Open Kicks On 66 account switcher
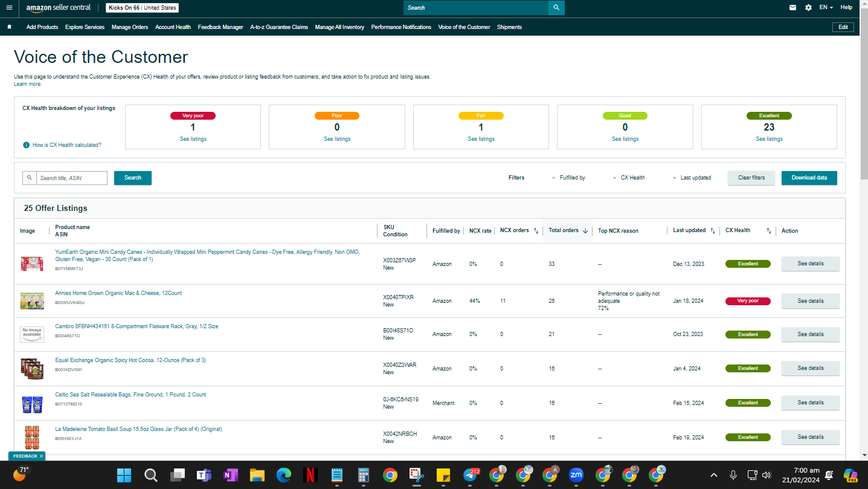 point(142,8)
